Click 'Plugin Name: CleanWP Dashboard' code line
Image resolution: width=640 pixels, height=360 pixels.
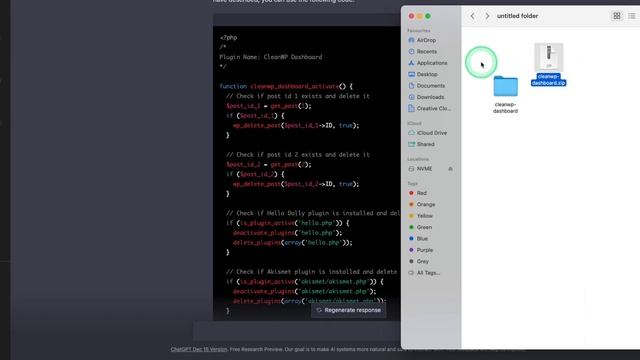pyautogui.click(x=271, y=57)
